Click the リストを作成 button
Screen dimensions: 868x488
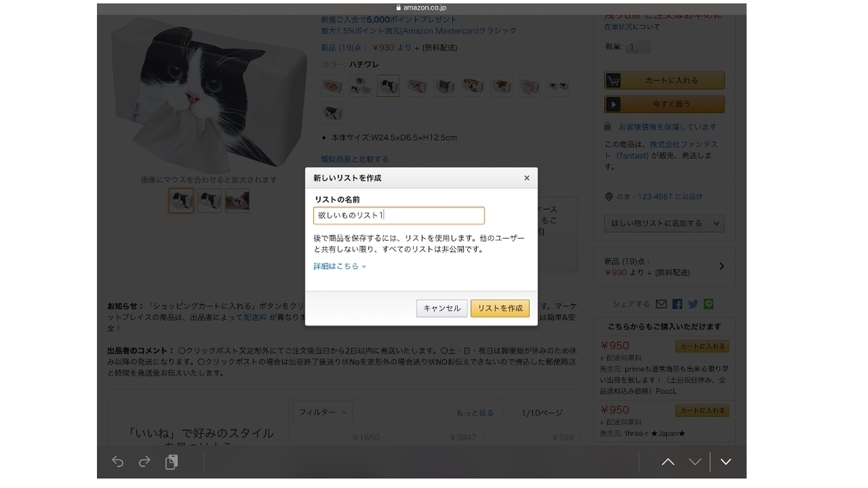coord(500,308)
